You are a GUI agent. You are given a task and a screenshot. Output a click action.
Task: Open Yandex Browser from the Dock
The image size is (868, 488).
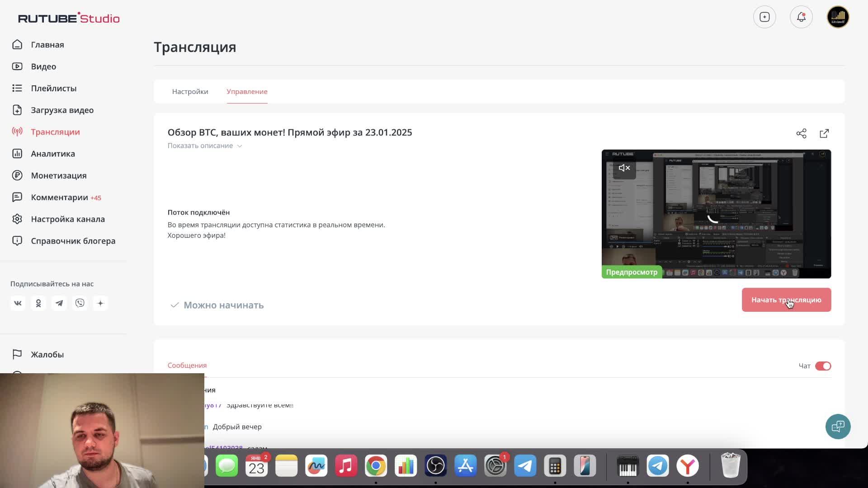[x=688, y=466]
